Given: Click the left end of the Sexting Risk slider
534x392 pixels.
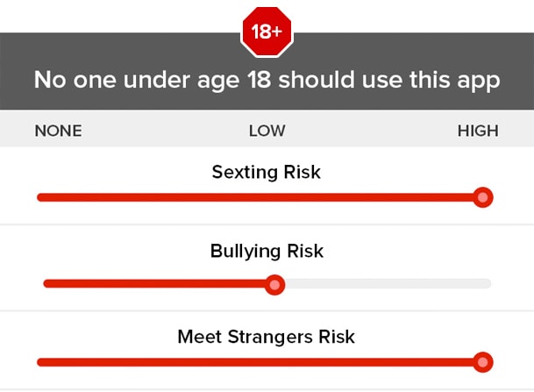Looking at the screenshot, I should (x=41, y=197).
